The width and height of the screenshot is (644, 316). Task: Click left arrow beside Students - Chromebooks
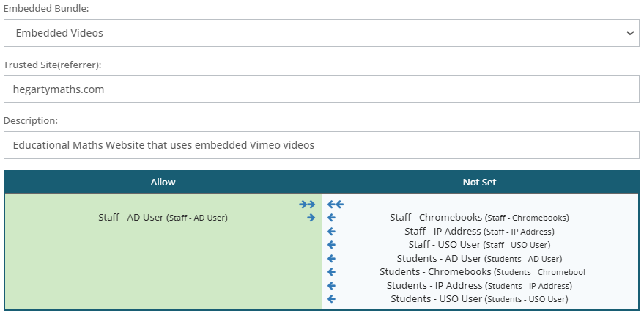click(331, 272)
